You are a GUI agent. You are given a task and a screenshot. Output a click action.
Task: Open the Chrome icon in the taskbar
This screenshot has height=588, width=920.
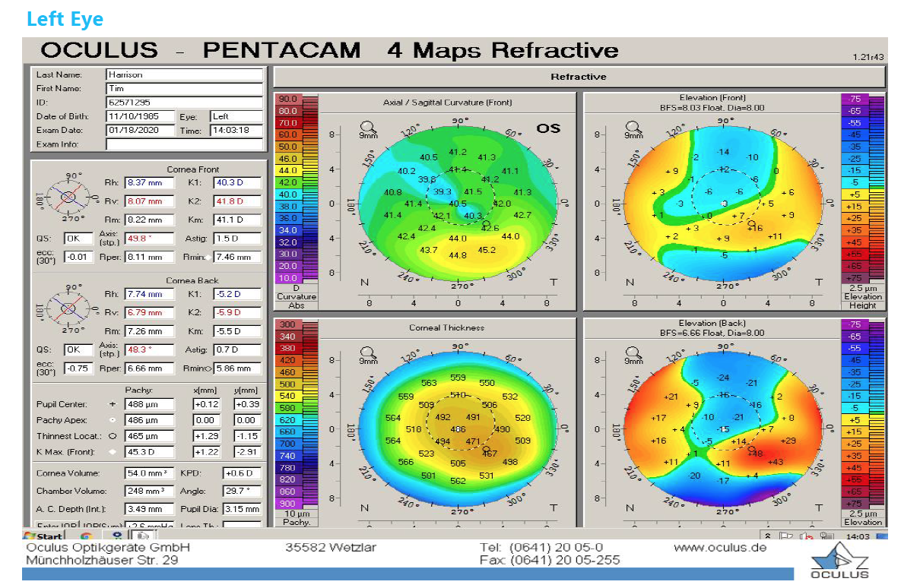coord(87,536)
